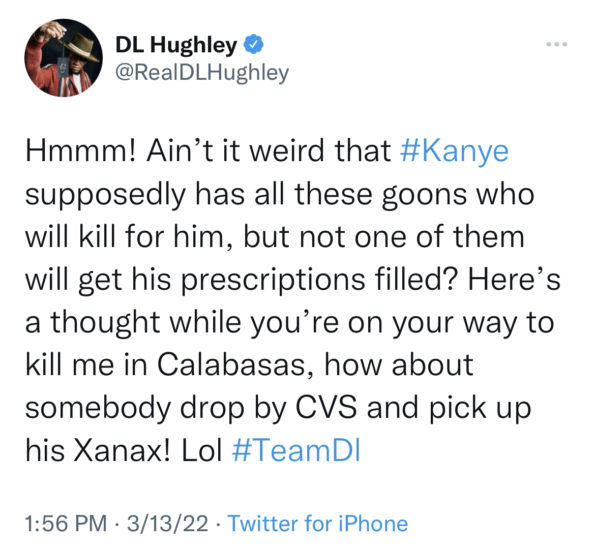Click the word CVS in the tweet
The image size is (595, 549).
(x=326, y=408)
